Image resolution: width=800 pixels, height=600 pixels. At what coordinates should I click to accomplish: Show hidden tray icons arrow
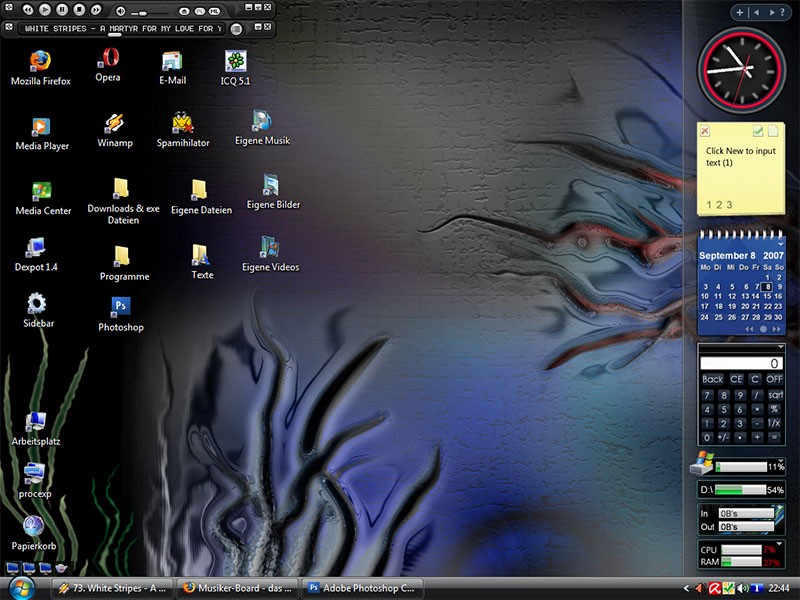[686, 588]
